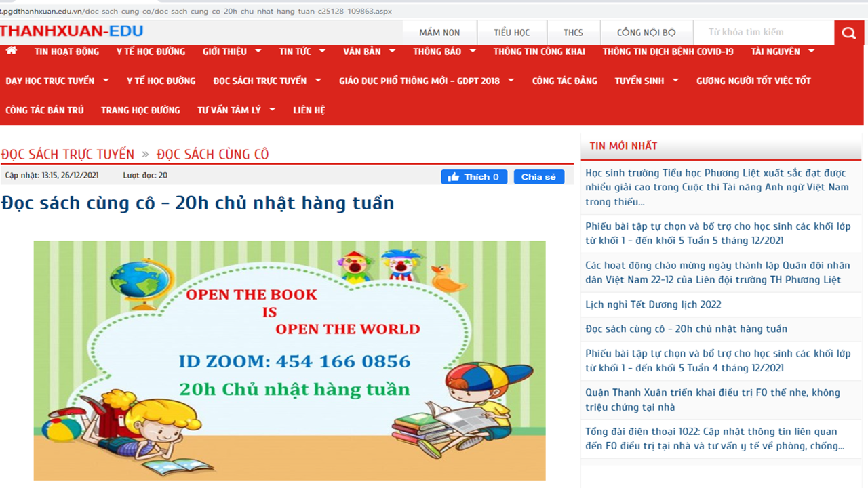Open the CỔNG NỘI BỘ tab
The width and height of the screenshot is (868, 488).
(646, 33)
